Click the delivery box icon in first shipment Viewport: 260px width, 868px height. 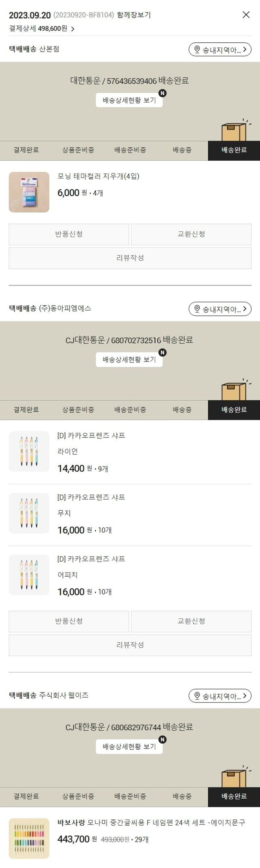tap(234, 131)
